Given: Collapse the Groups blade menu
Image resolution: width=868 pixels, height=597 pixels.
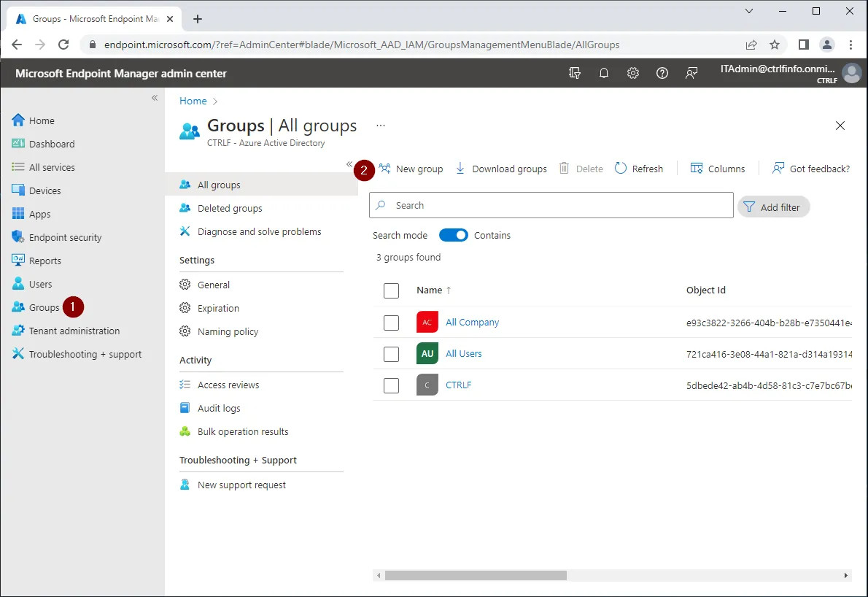Looking at the screenshot, I should click(349, 164).
